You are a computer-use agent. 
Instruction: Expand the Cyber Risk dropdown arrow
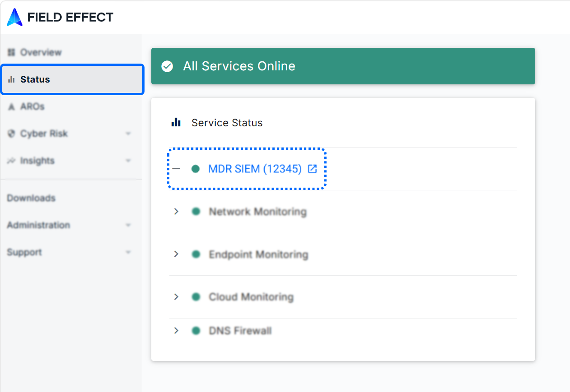coord(128,134)
